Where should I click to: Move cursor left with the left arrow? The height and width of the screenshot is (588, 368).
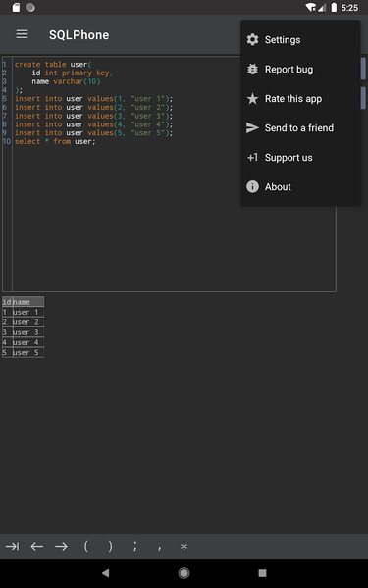37,547
